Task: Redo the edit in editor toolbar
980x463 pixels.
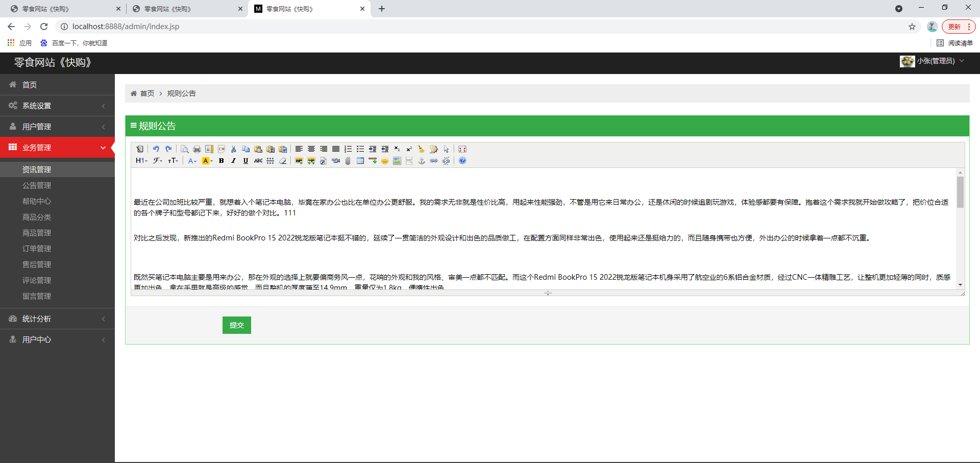Action: pyautogui.click(x=168, y=149)
